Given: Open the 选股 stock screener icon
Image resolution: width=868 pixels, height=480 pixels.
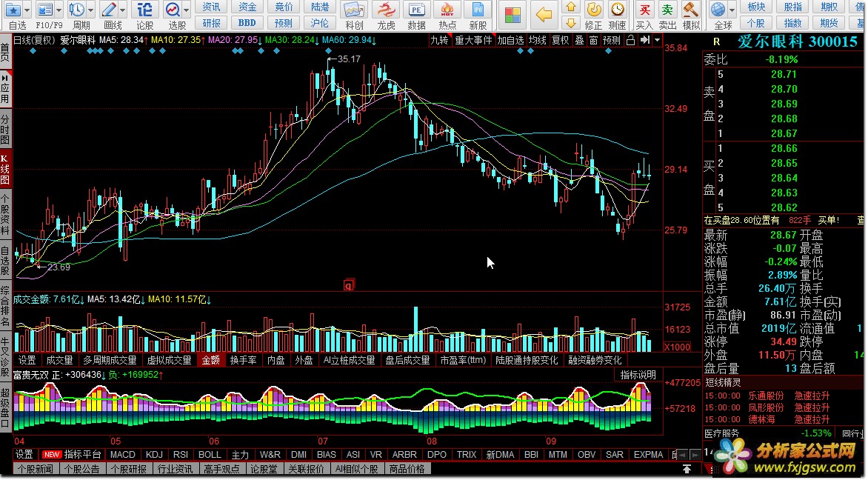Looking at the screenshot, I should [x=173, y=10].
